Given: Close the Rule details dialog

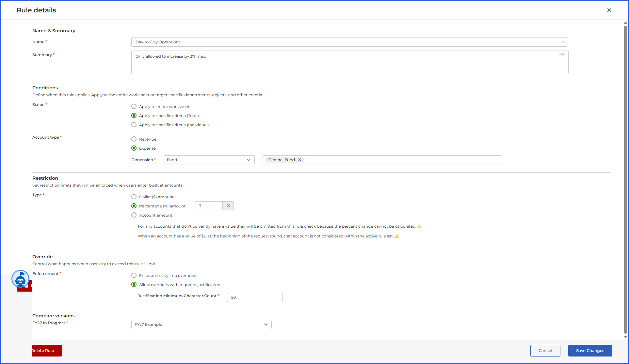Looking at the screenshot, I should [609, 10].
